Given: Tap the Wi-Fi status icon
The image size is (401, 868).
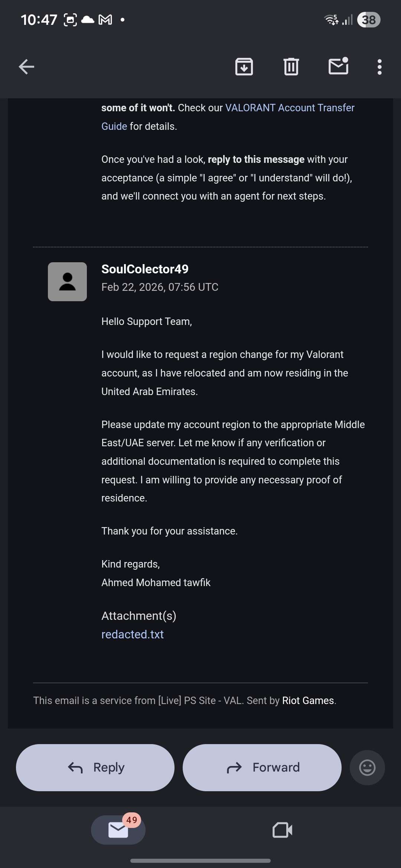Looking at the screenshot, I should point(331,20).
